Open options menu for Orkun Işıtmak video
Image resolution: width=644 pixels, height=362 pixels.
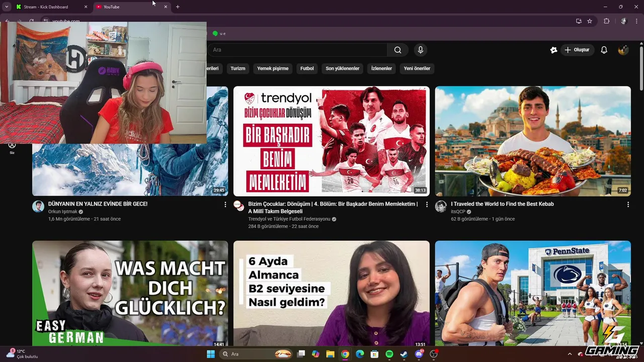225,205
